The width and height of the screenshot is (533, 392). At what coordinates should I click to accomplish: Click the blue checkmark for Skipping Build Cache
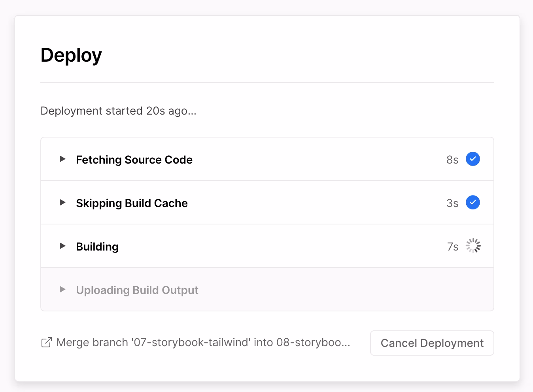click(473, 203)
